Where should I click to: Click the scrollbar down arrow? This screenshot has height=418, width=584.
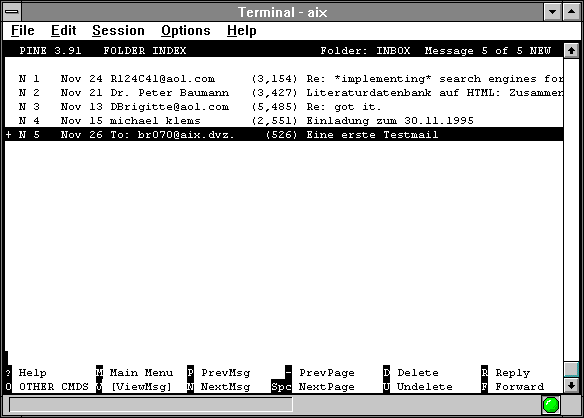571,386
